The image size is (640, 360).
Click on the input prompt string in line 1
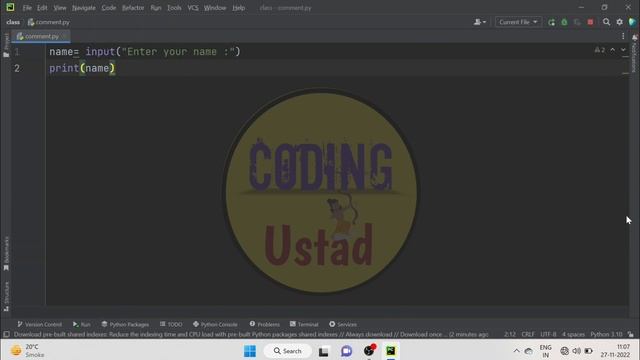pos(178,52)
